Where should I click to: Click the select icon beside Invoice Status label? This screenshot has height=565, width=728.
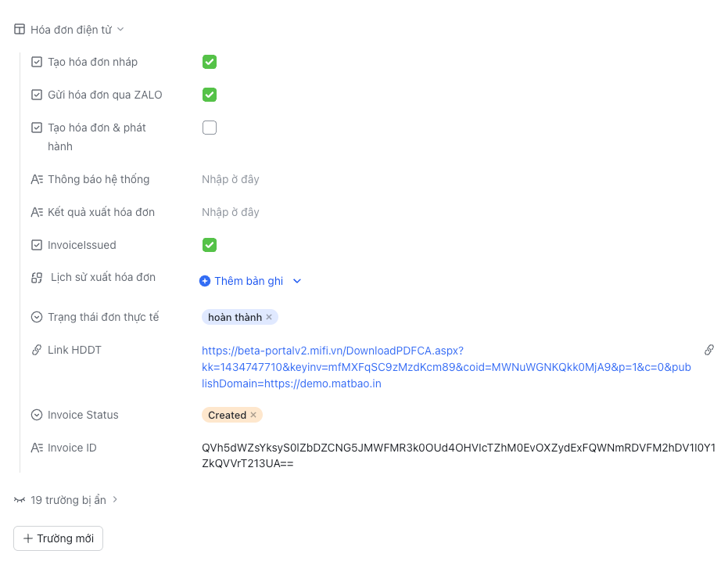(x=36, y=415)
